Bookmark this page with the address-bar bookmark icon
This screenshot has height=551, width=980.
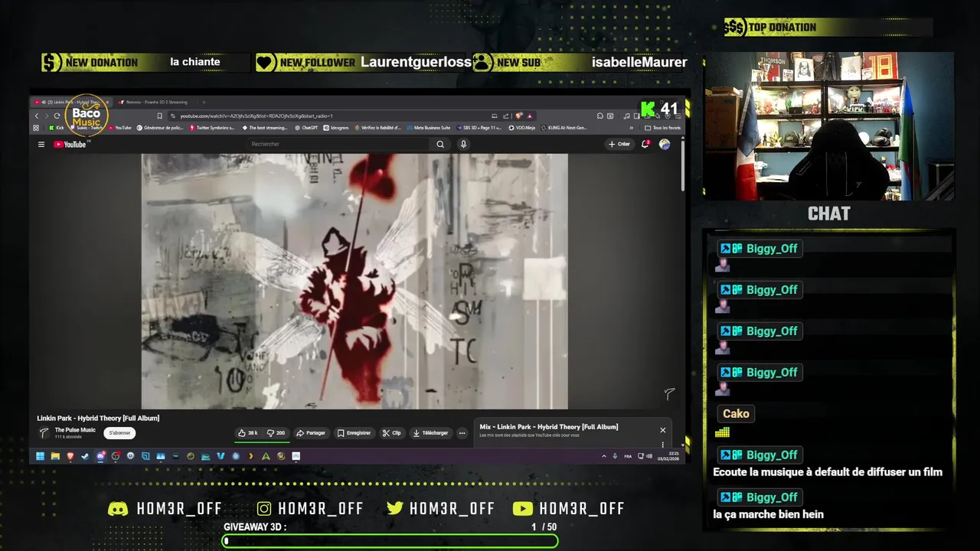[159, 116]
